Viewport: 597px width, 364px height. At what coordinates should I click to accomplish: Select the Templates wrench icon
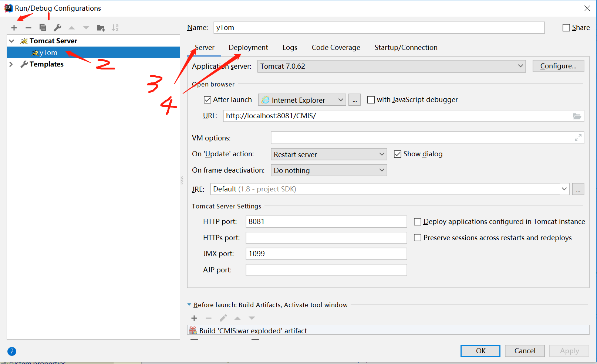[24, 64]
